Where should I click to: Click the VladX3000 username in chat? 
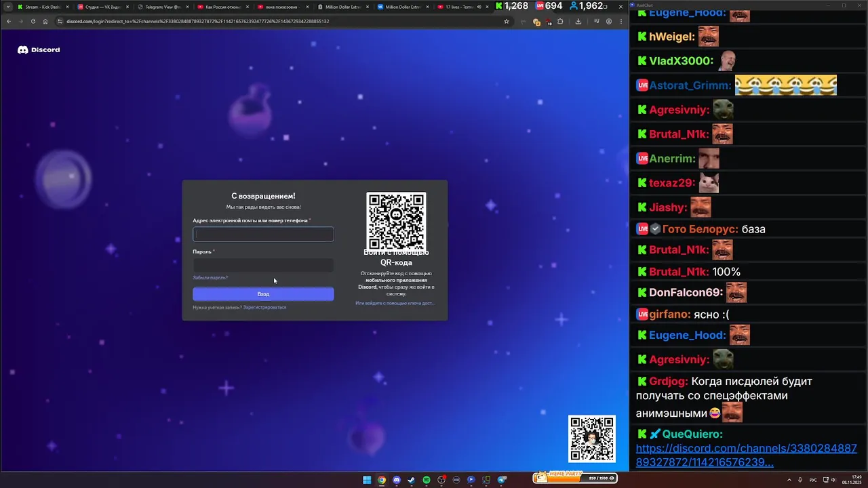pos(681,61)
